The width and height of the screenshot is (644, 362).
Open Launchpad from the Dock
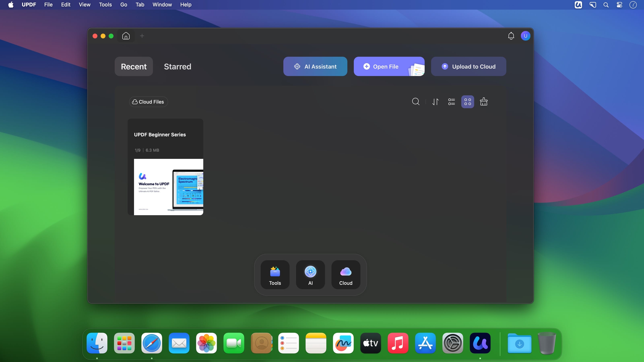124,343
